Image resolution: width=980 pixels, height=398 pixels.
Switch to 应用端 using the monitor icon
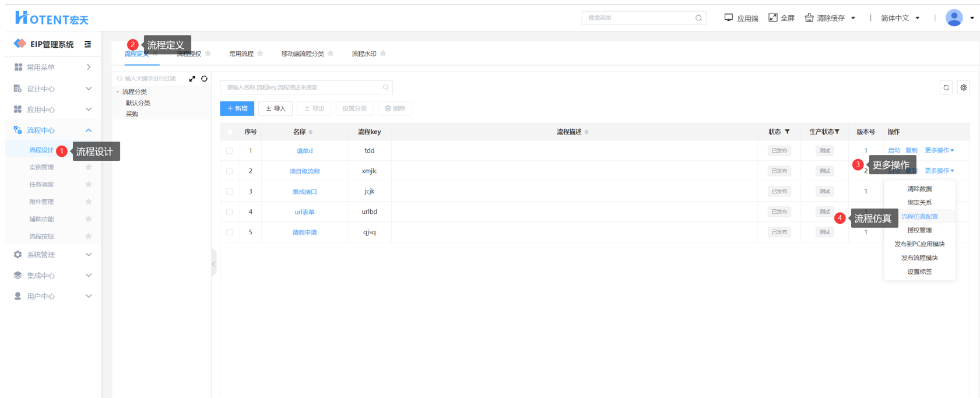[x=729, y=17]
